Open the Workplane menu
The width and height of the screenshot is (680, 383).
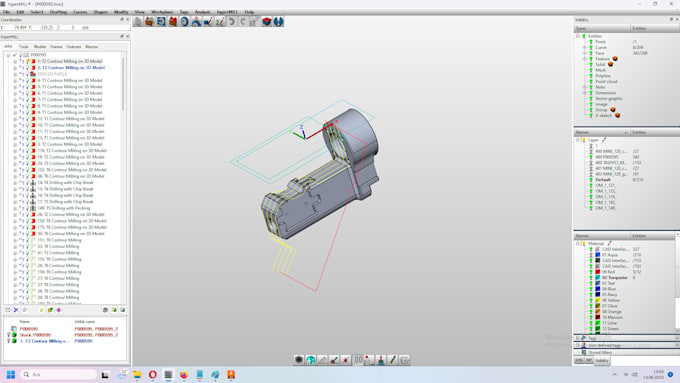162,12
